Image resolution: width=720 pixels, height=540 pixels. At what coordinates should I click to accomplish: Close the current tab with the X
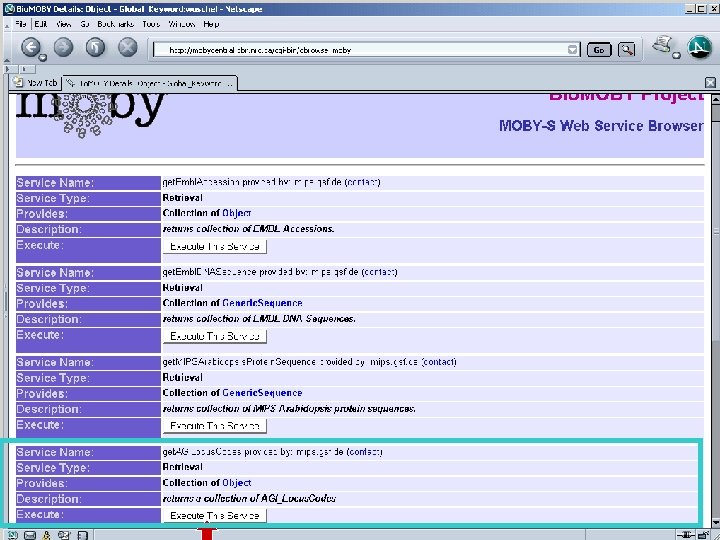click(x=710, y=83)
